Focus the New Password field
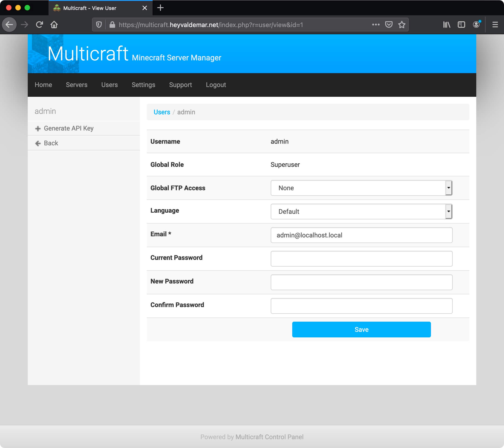This screenshot has width=504, height=448. pos(361,282)
